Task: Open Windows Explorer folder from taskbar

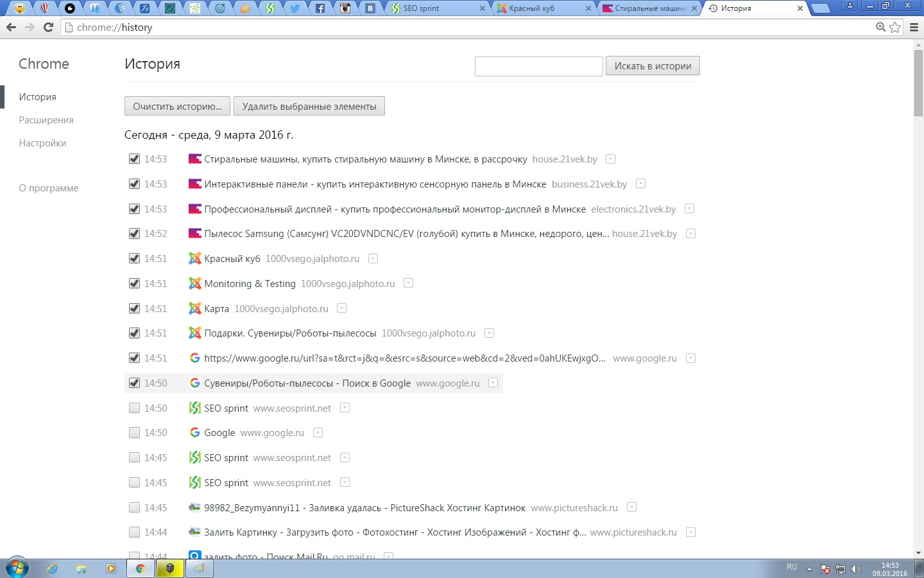Action: [x=81, y=568]
